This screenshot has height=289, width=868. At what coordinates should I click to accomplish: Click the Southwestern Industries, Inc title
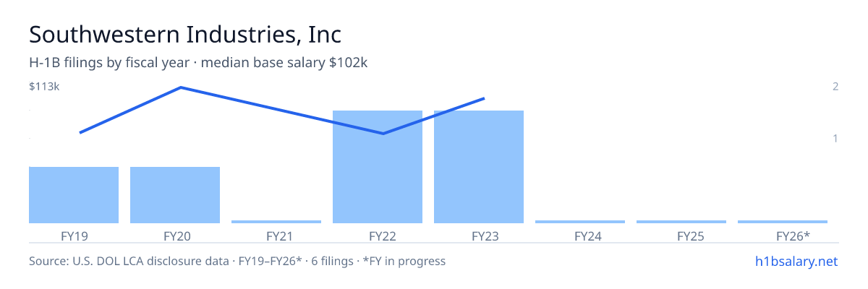click(x=184, y=35)
